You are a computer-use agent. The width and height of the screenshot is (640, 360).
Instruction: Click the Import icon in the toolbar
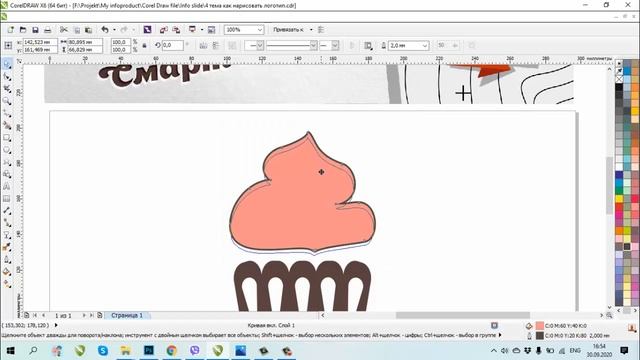click(x=164, y=30)
